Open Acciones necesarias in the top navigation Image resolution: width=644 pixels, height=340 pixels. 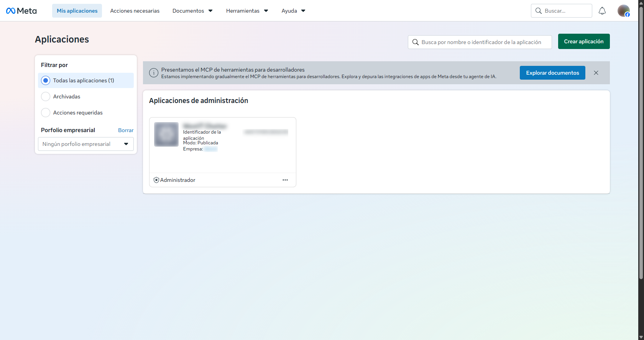135,11
